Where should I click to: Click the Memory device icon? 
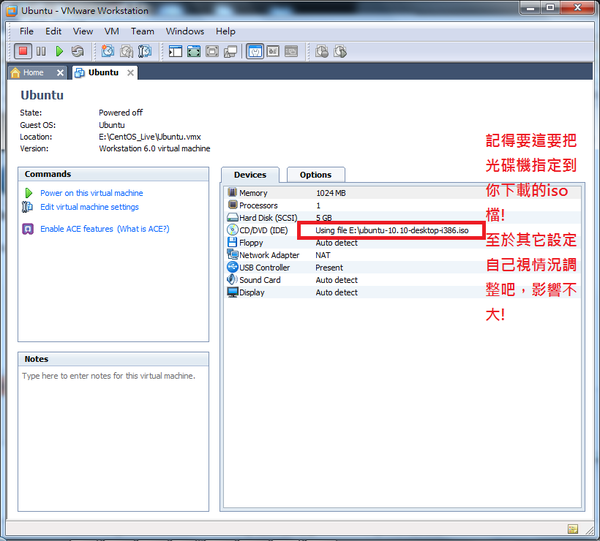click(232, 192)
